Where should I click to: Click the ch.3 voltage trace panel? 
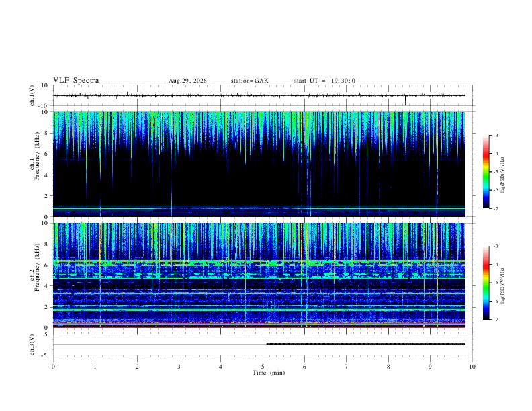pyautogui.click(x=259, y=345)
